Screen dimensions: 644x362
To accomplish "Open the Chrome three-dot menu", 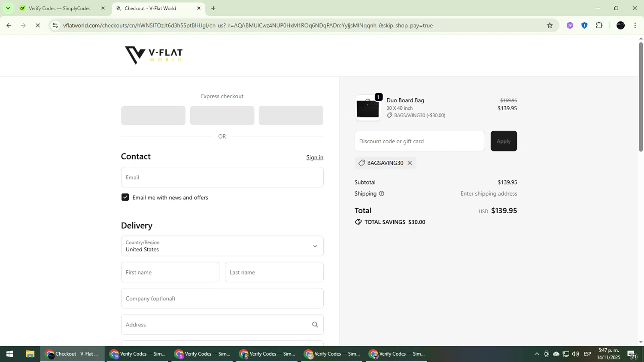I will 635,25.
